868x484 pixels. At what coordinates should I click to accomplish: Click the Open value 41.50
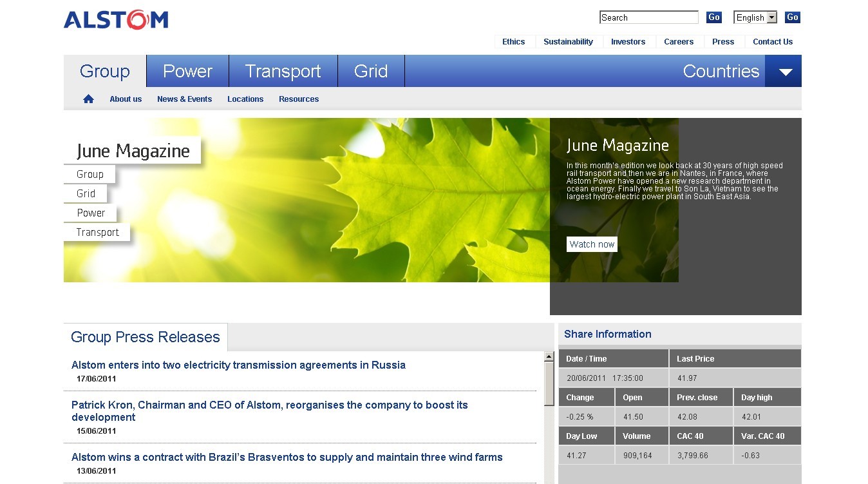coord(633,417)
